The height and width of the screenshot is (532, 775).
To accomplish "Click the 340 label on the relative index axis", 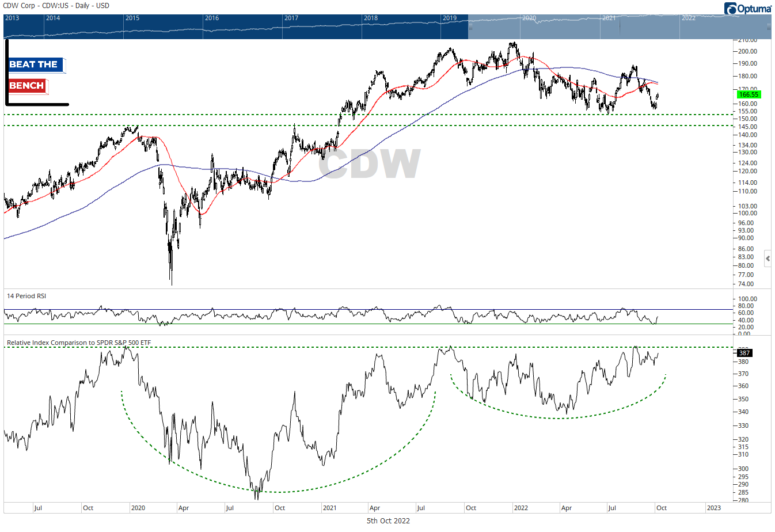I will pyautogui.click(x=743, y=412).
